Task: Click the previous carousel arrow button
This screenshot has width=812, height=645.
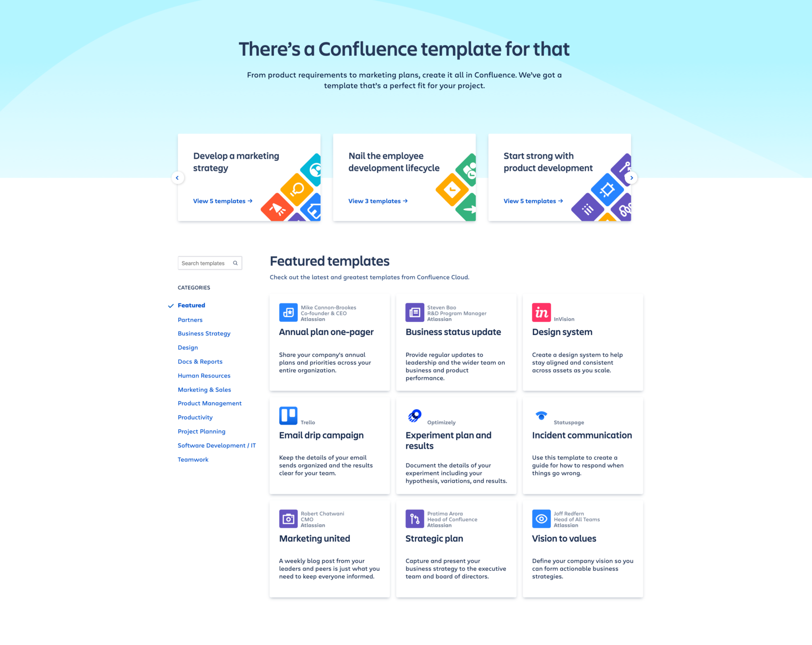Action: (x=177, y=177)
